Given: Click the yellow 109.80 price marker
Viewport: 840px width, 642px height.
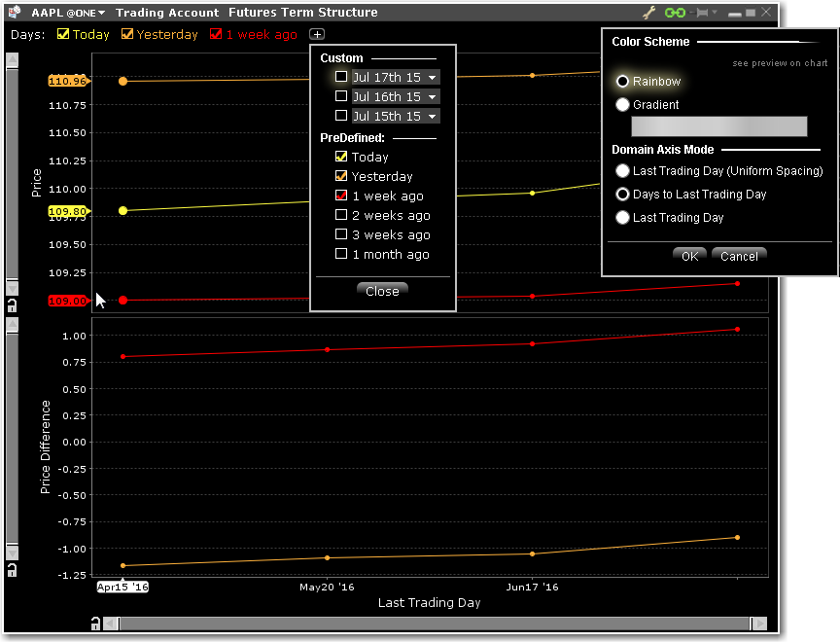Looking at the screenshot, I should pos(69,211).
